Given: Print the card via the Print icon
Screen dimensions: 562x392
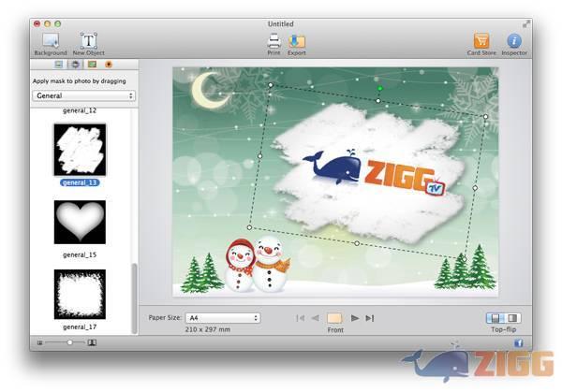Looking at the screenshot, I should coord(274,41).
